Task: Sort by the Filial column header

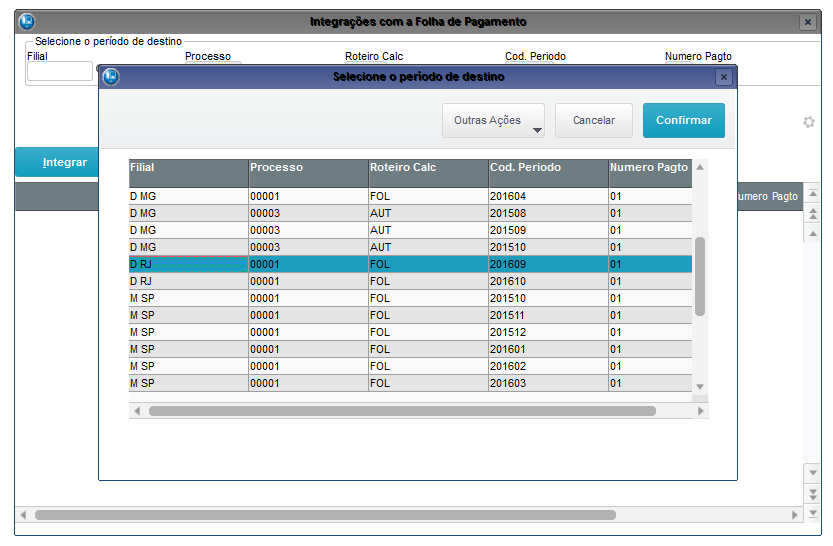Action: click(189, 173)
